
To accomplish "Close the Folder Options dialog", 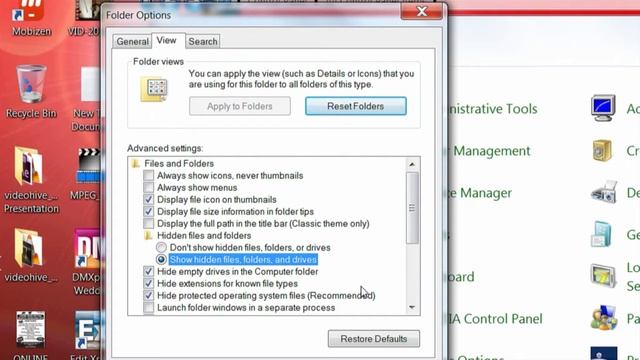I will click(x=422, y=11).
